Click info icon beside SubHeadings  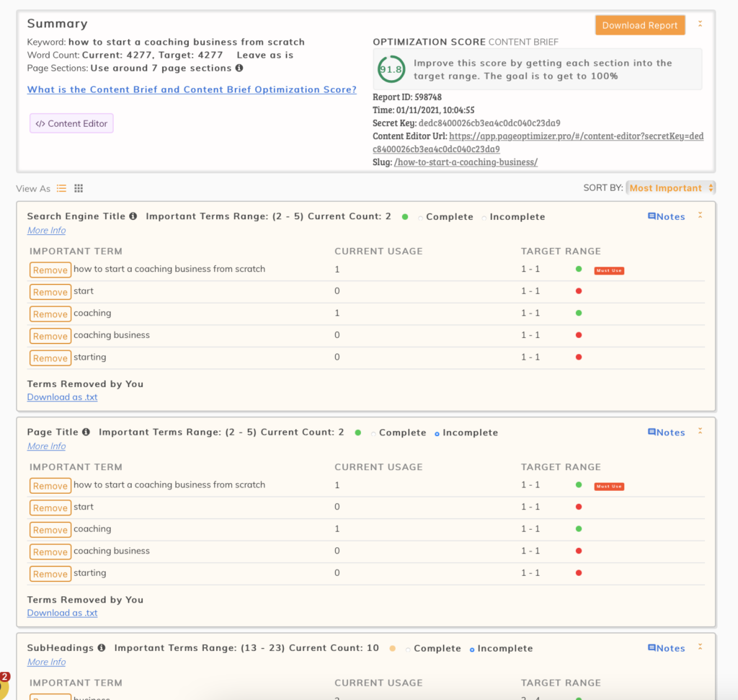click(x=102, y=648)
